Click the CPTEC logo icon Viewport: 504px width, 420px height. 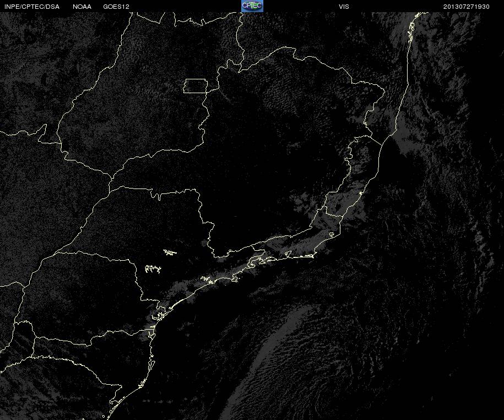[252, 6]
